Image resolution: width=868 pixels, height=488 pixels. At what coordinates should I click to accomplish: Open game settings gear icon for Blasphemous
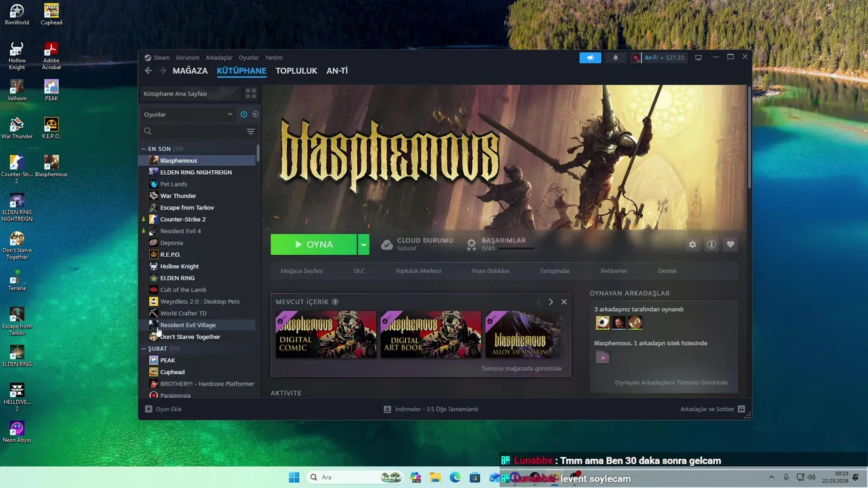click(692, 245)
